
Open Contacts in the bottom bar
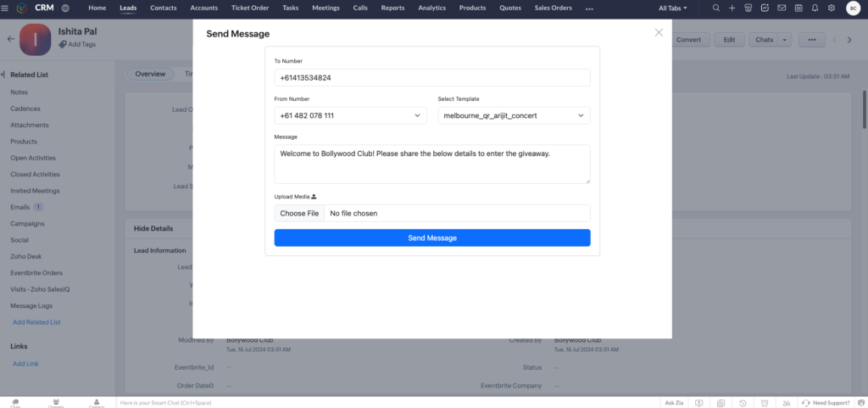pyautogui.click(x=97, y=403)
